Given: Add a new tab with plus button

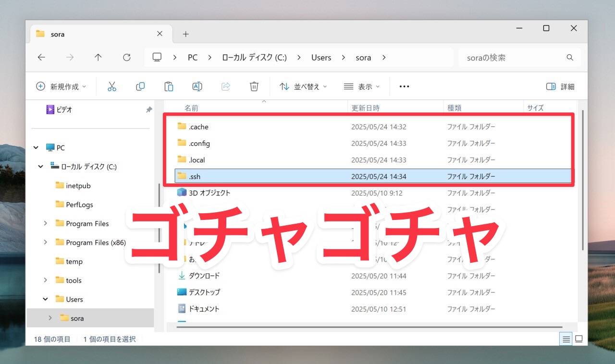Looking at the screenshot, I should click(186, 34).
